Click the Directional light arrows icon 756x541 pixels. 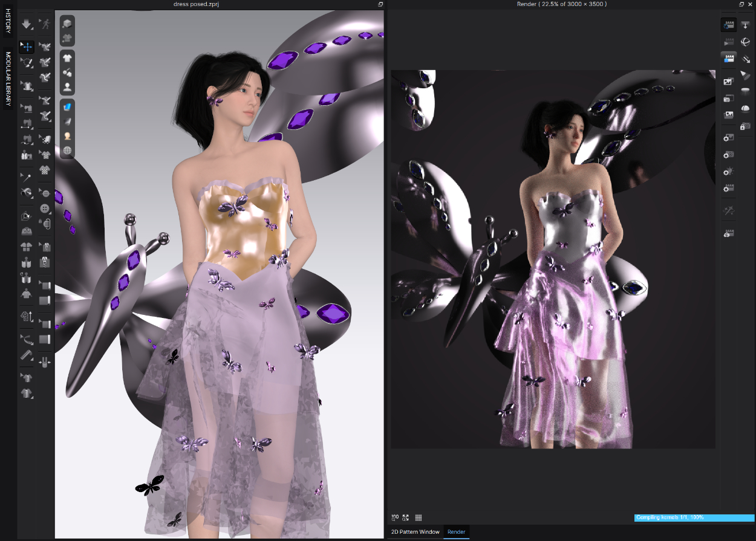click(745, 59)
